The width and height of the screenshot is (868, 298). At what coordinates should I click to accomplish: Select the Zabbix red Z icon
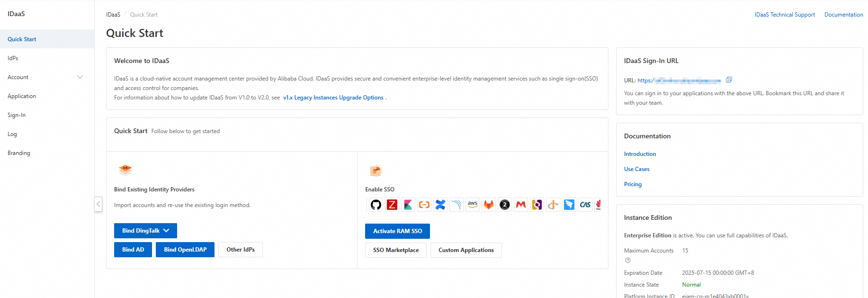click(392, 205)
